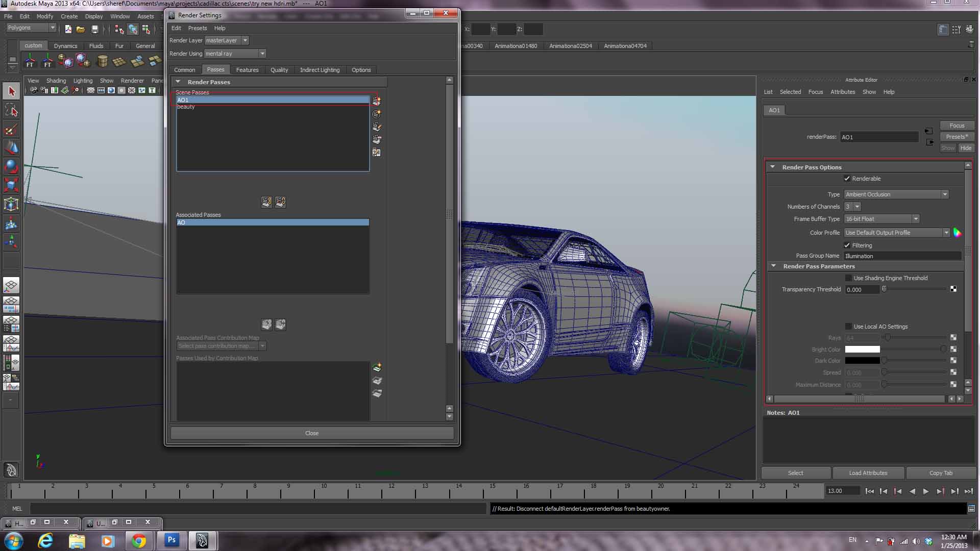Open the Polygons menu set dropdown
The height and width of the screenshot is (551, 980).
click(x=31, y=28)
